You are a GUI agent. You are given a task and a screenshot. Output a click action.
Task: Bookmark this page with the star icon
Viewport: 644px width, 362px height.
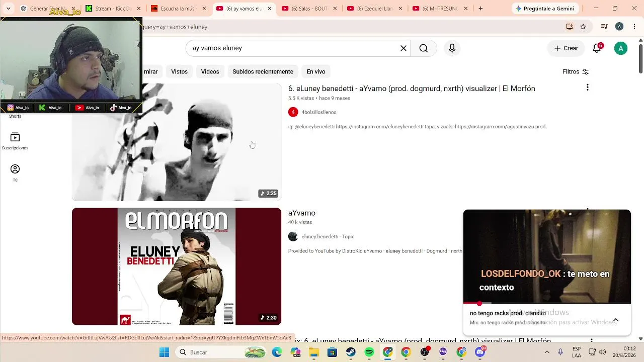(583, 27)
